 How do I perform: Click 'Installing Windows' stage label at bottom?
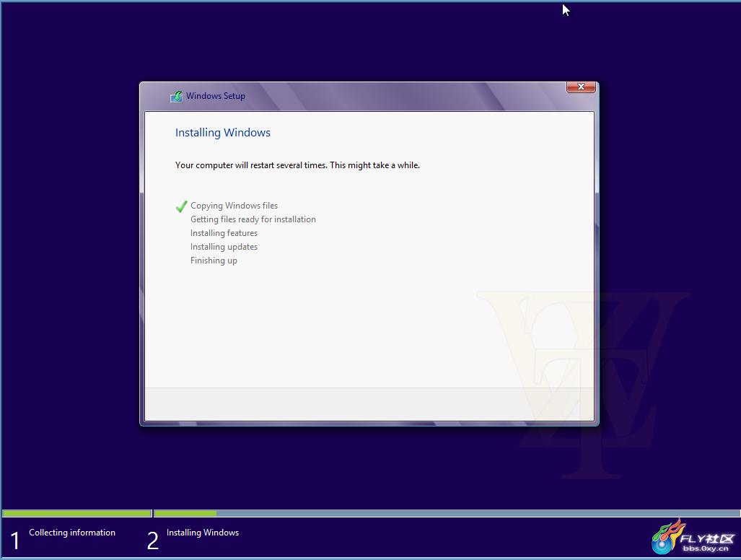pyautogui.click(x=203, y=533)
